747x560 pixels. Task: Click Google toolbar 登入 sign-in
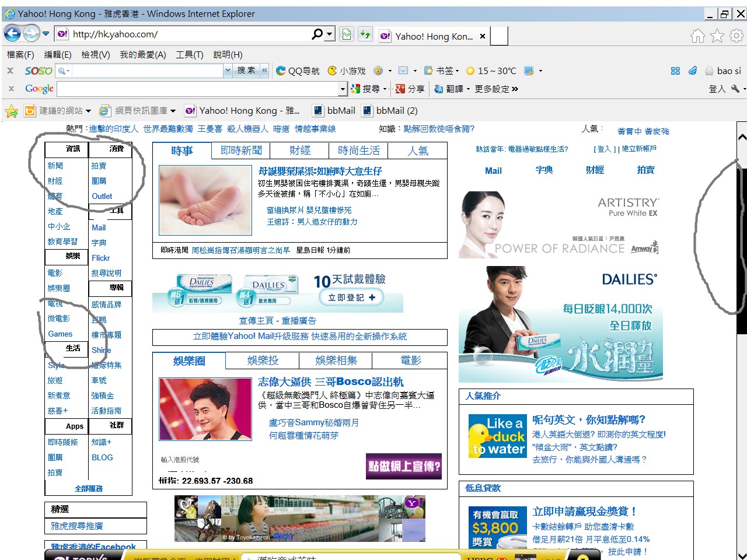click(x=717, y=89)
